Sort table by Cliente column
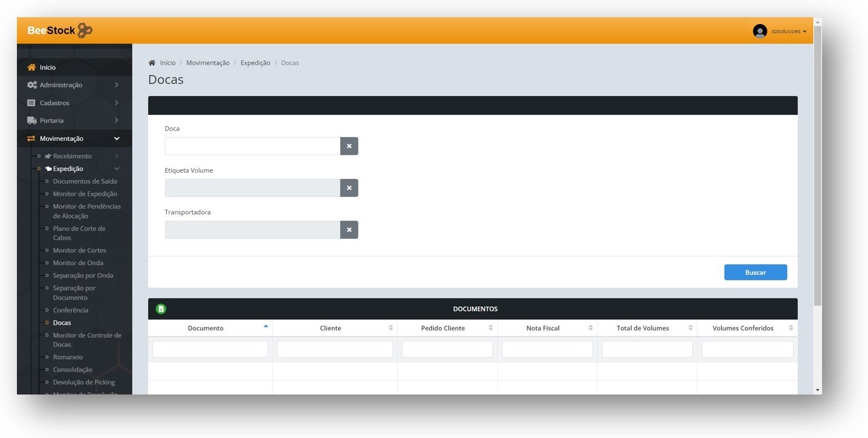868x438 pixels. [x=390, y=328]
